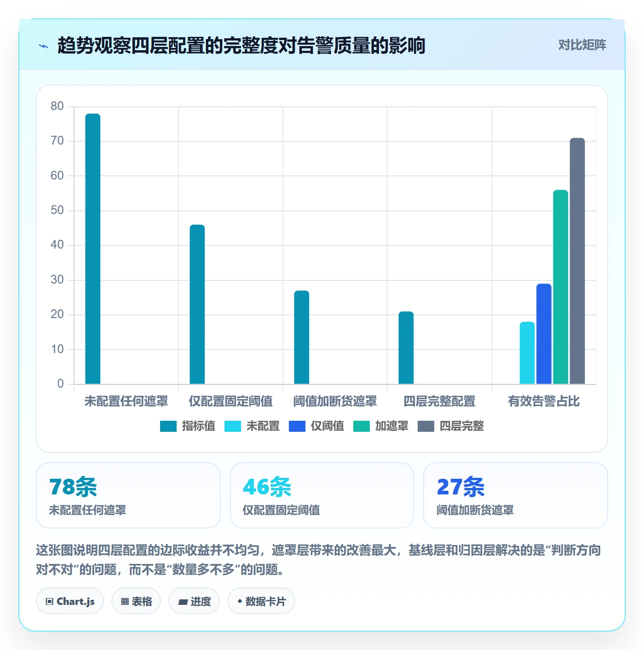Click the card title 趋势观察四层配置的完整度对告警质量的影响

241,46
